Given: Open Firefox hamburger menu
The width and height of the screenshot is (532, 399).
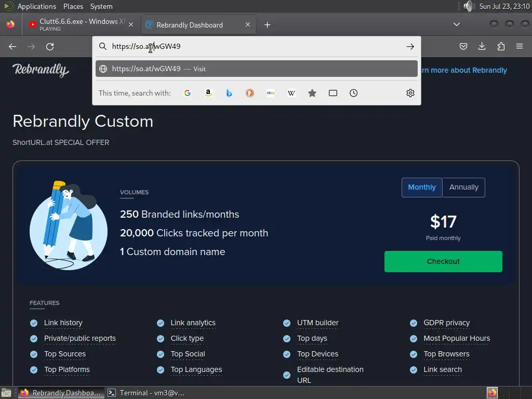Looking at the screenshot, I should [520, 46].
